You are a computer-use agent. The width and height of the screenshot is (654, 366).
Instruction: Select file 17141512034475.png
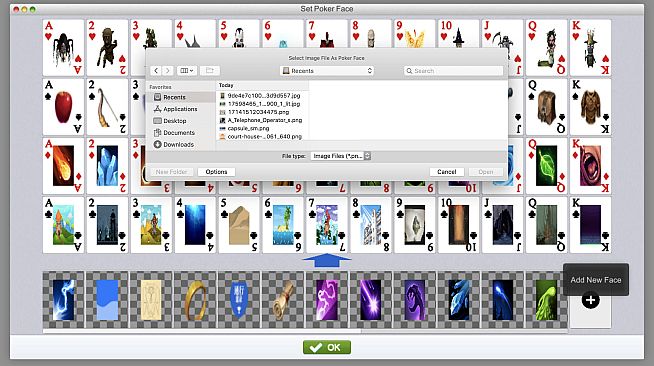tap(263, 112)
